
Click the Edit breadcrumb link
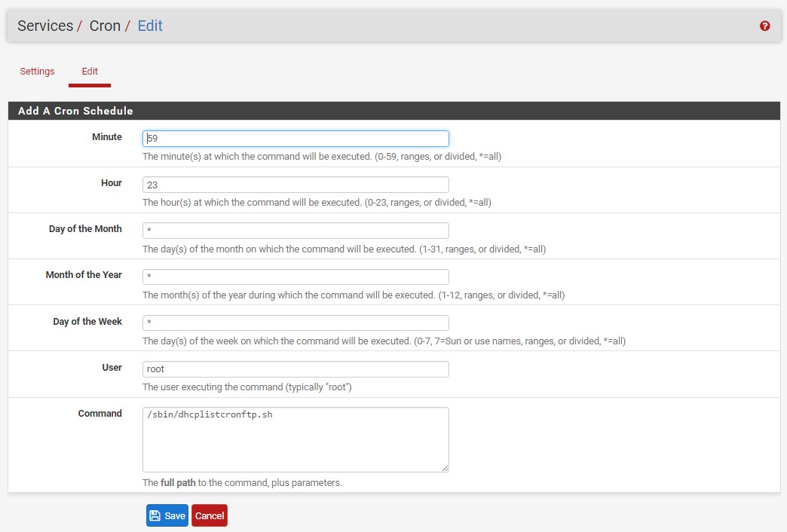coord(150,26)
